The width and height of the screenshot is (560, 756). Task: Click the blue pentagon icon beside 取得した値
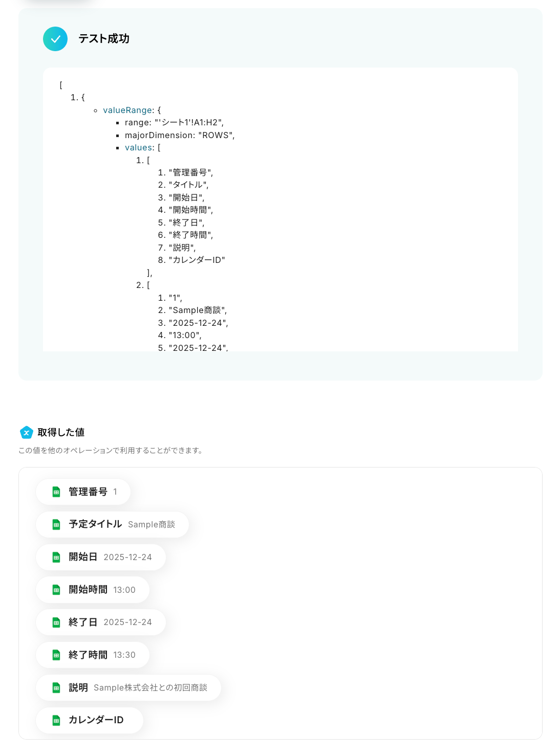[27, 432]
